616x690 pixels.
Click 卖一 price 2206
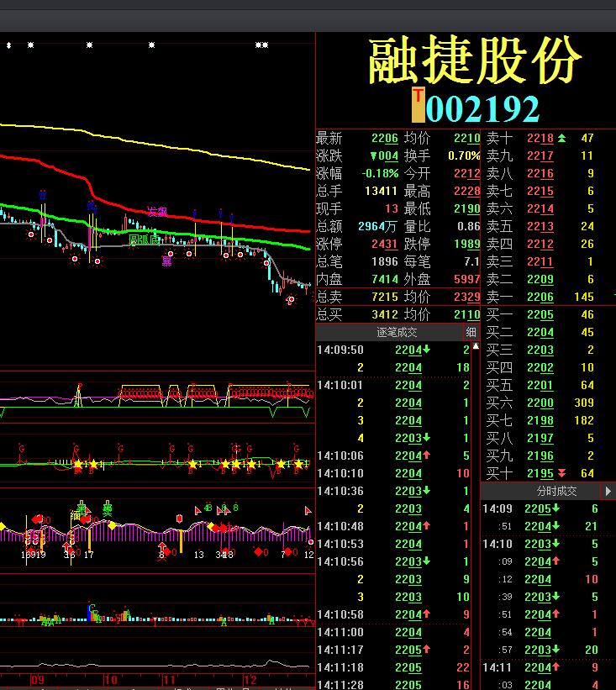(540, 297)
